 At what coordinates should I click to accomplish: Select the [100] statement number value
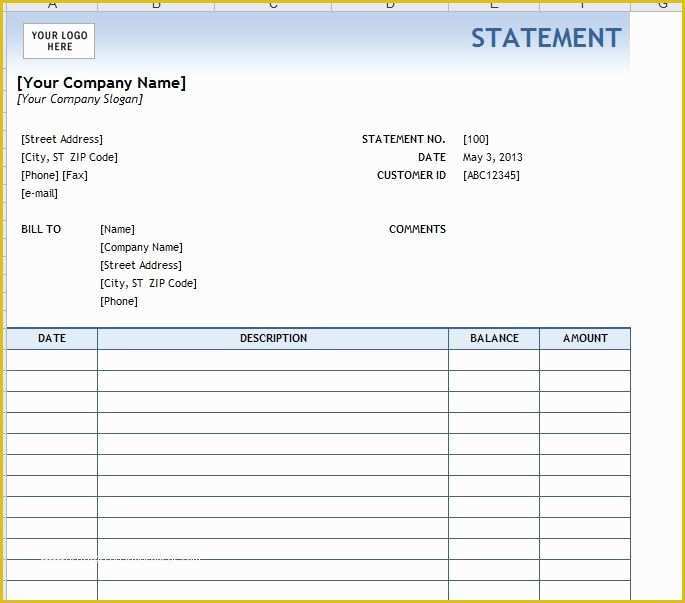[x=476, y=139]
